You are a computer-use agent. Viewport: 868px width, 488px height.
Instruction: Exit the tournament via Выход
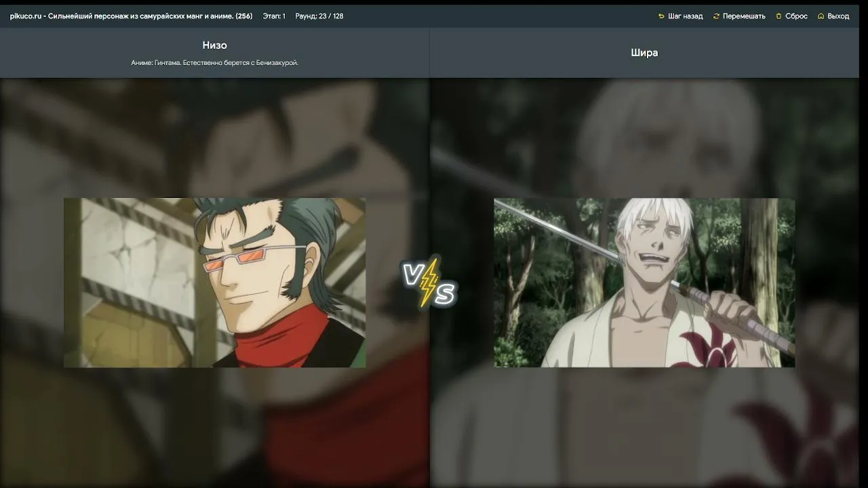833,16
